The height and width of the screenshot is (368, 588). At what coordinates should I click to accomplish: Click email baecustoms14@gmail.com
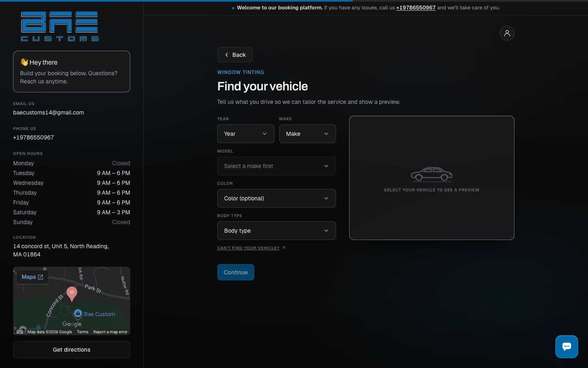pos(49,112)
